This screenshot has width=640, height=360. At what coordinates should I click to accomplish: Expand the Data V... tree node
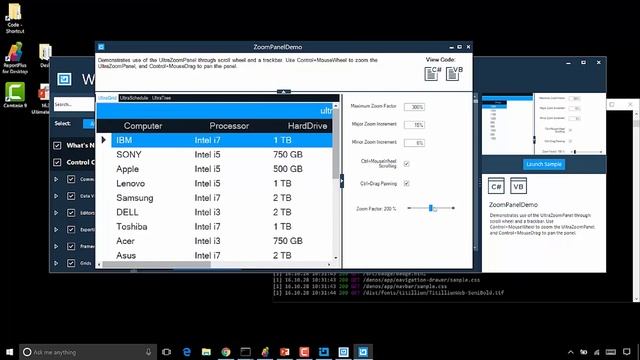click(x=56, y=196)
